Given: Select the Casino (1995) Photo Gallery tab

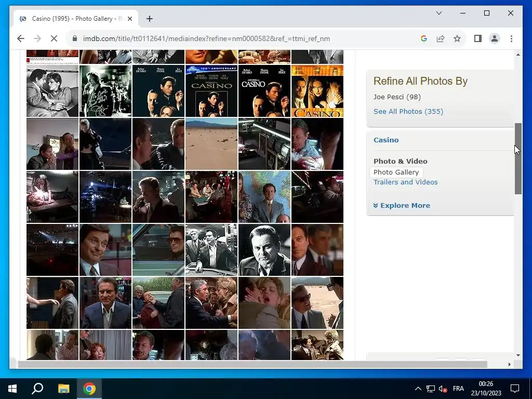Looking at the screenshot, I should coord(76,19).
